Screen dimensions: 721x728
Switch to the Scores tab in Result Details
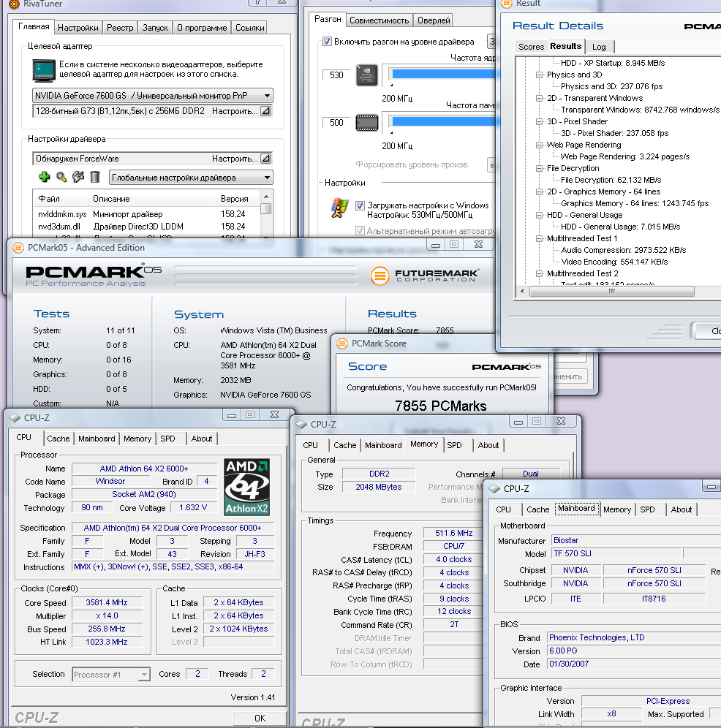(x=531, y=47)
